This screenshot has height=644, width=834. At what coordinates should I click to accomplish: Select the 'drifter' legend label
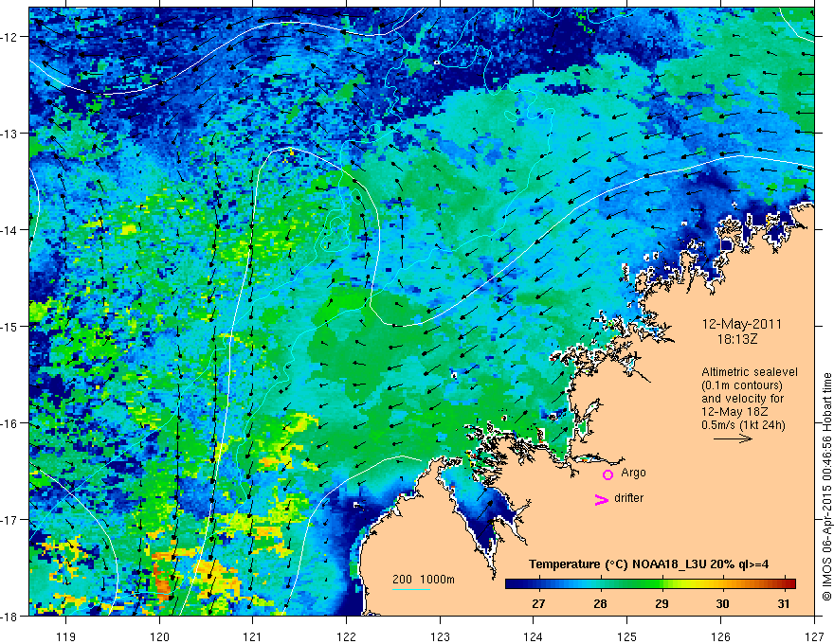coord(628,498)
